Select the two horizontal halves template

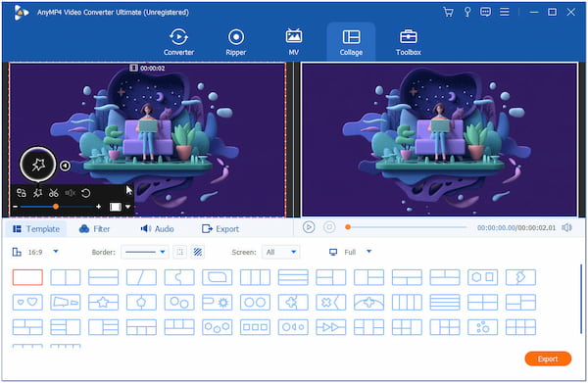click(x=104, y=277)
